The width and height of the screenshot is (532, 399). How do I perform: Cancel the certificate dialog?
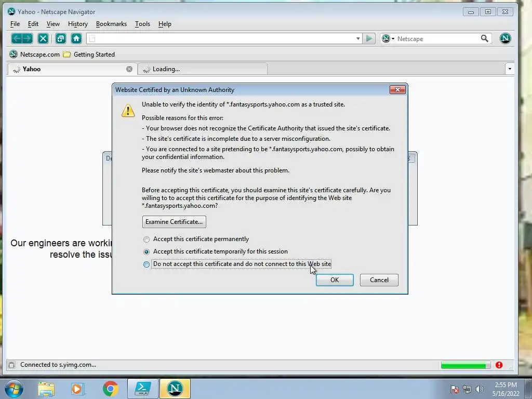379,280
